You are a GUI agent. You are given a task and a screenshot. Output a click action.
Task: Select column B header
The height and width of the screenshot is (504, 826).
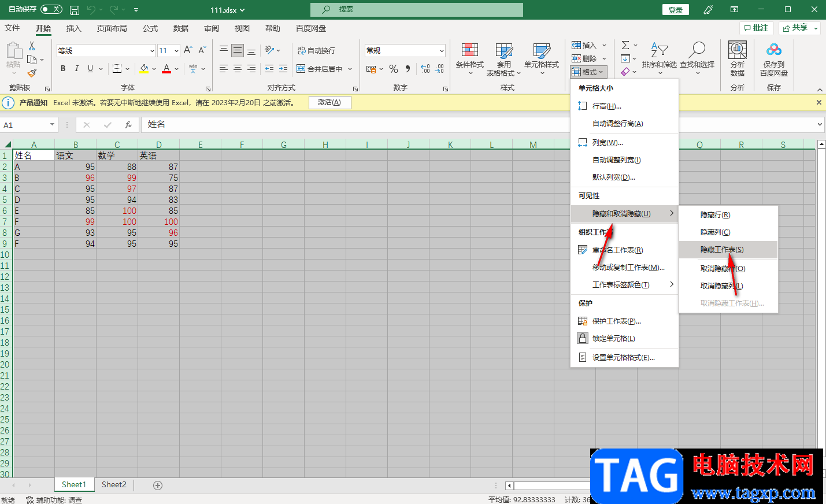click(x=76, y=144)
